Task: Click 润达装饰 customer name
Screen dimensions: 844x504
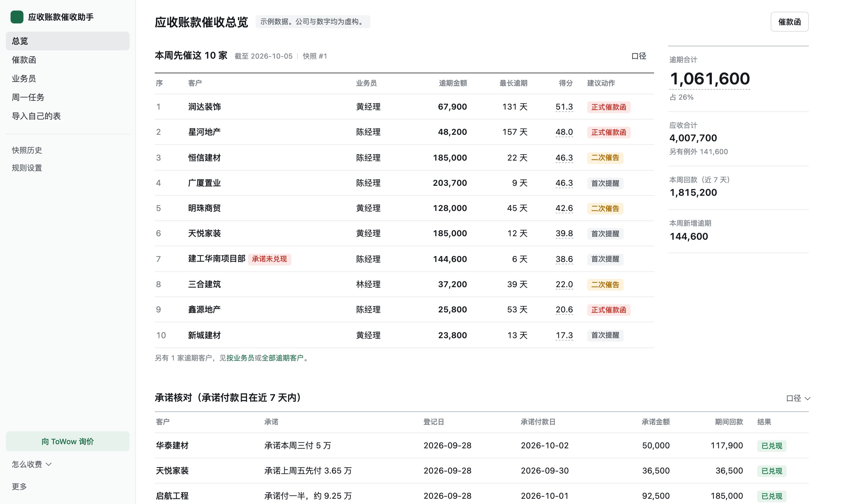Action: click(x=205, y=107)
